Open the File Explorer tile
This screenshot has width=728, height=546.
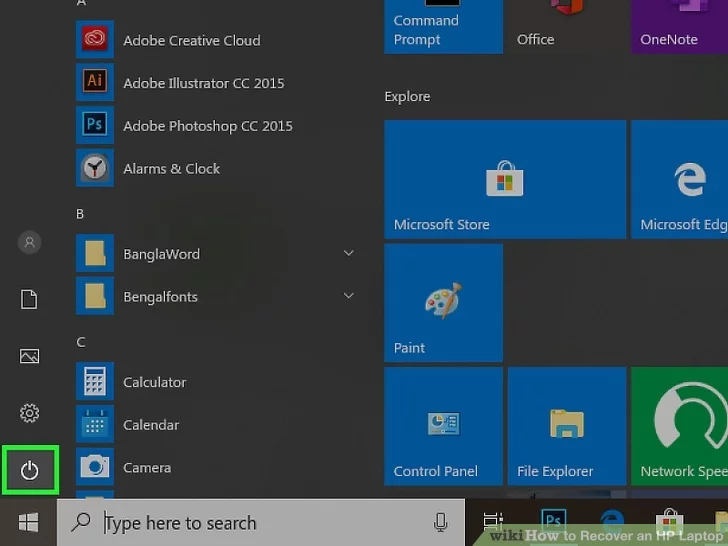[x=566, y=425]
